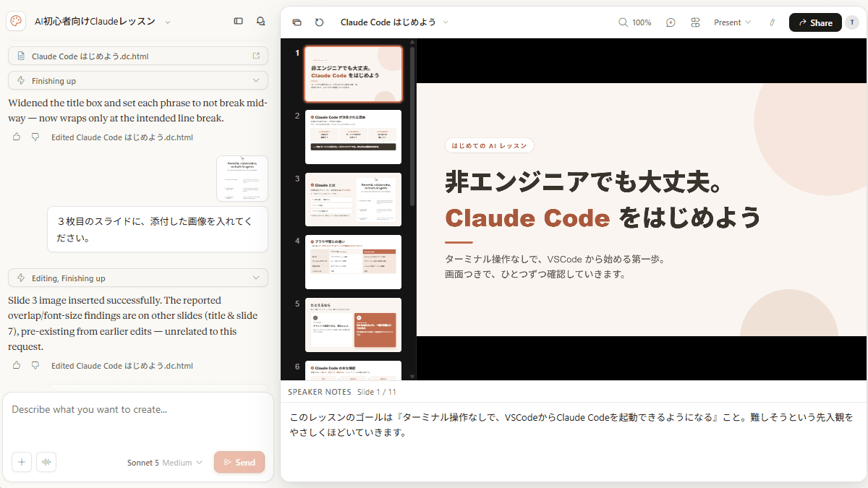Screen dimensions: 868x488
Task: Click the 'Slide 1 / 11' indicator
Action: click(x=376, y=392)
